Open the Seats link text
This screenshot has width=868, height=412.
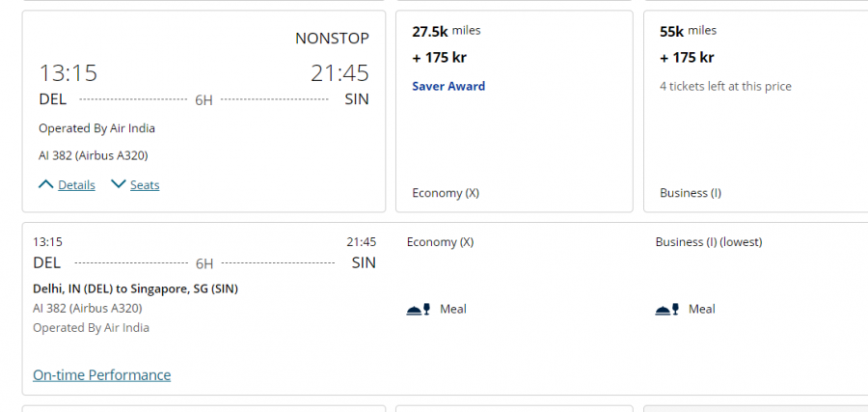click(145, 185)
